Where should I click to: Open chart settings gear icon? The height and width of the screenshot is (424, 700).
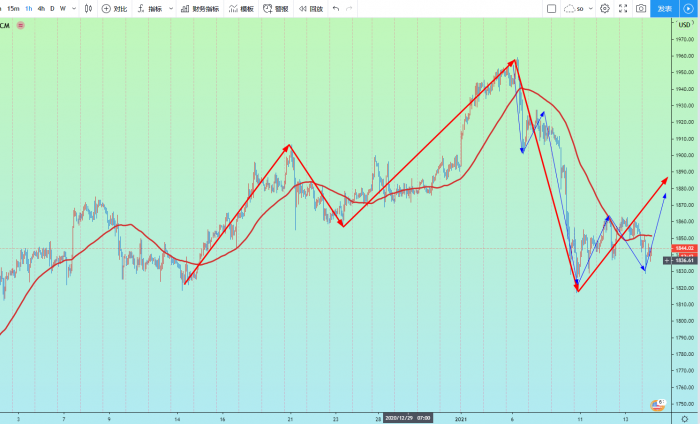(605, 8)
